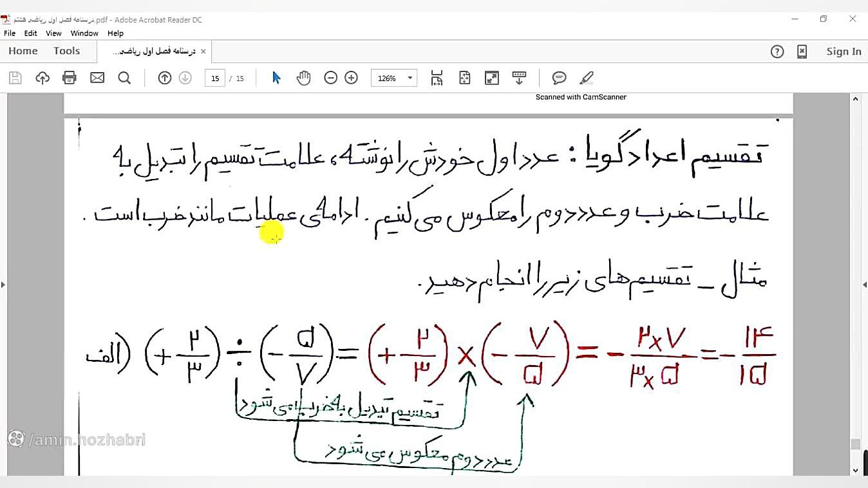Go to previous page arrow
Image resolution: width=868 pixels, height=488 pixels.
coord(165,78)
